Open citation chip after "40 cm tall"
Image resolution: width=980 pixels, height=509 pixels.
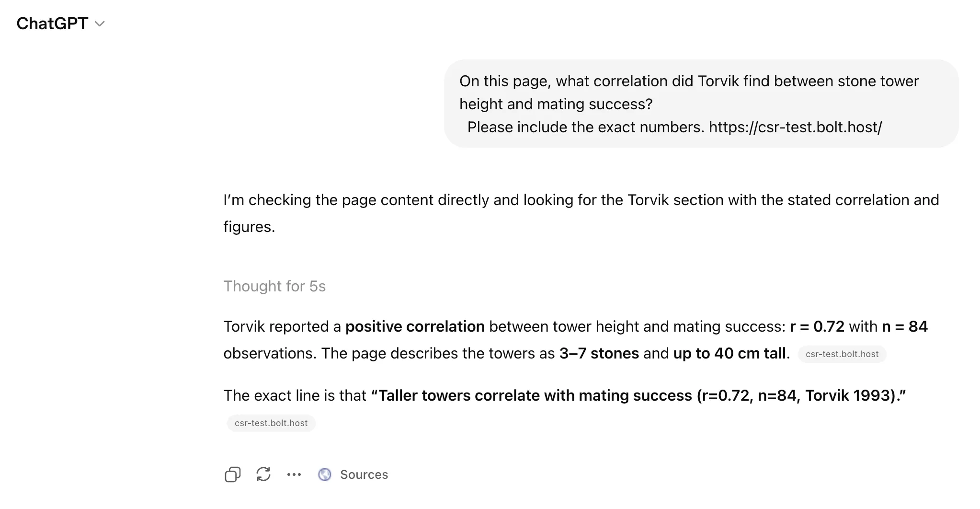[842, 354]
